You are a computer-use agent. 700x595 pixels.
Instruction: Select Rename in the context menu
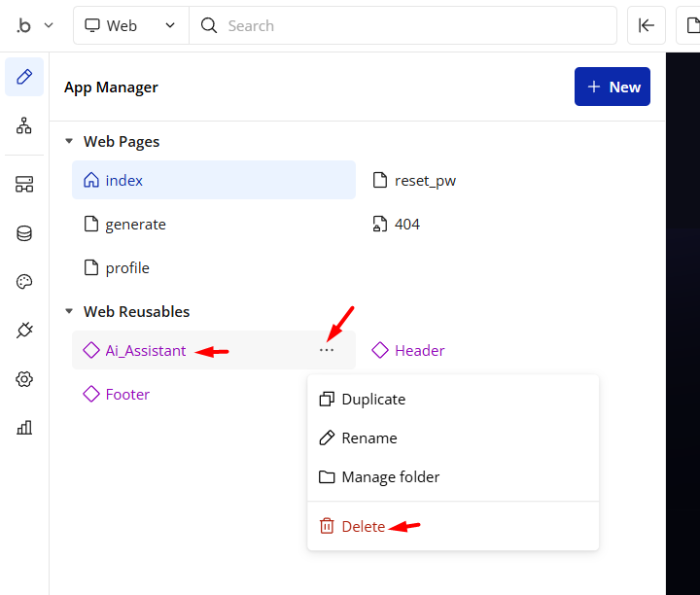(x=368, y=438)
